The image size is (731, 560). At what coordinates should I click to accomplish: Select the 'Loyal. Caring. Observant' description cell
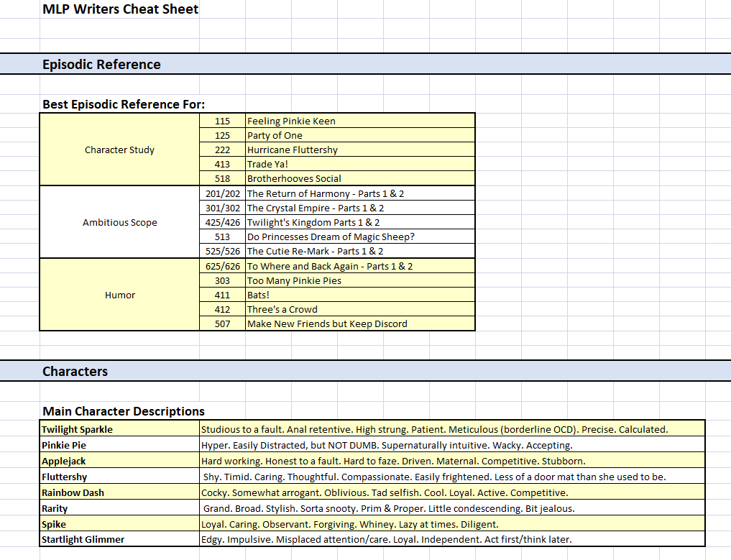pyautogui.click(x=452, y=524)
